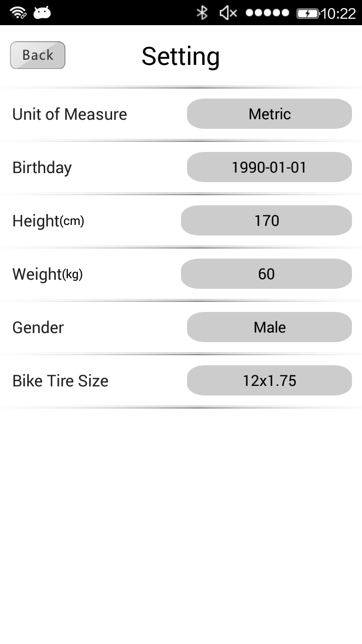Edit the height value 170

tap(266, 220)
